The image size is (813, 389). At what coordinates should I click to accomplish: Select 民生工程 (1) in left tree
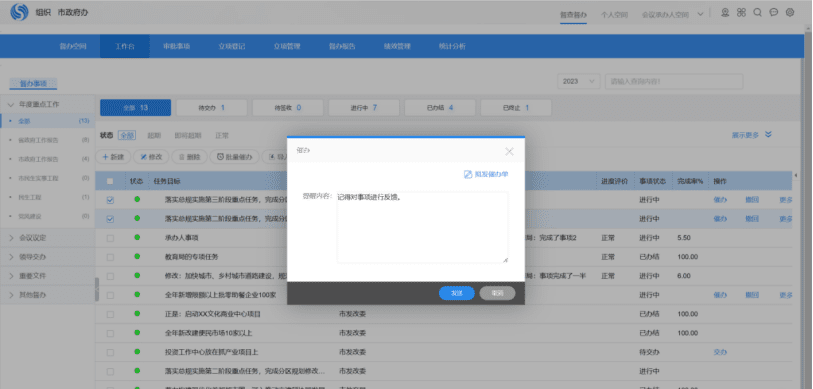click(x=48, y=197)
